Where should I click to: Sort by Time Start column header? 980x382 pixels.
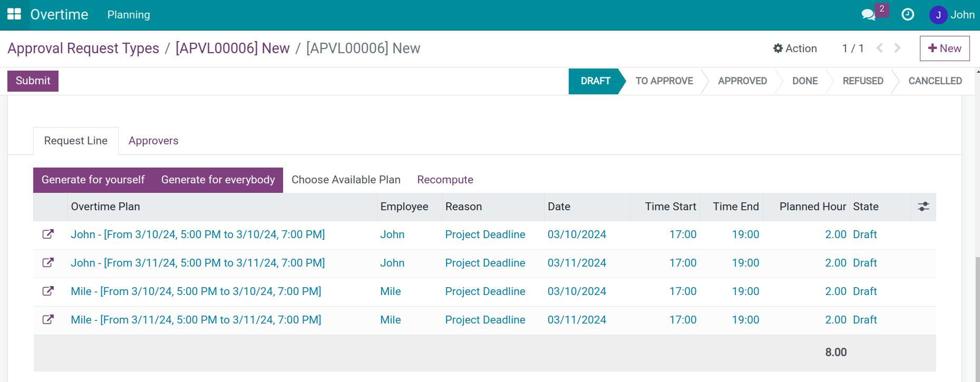point(665,207)
